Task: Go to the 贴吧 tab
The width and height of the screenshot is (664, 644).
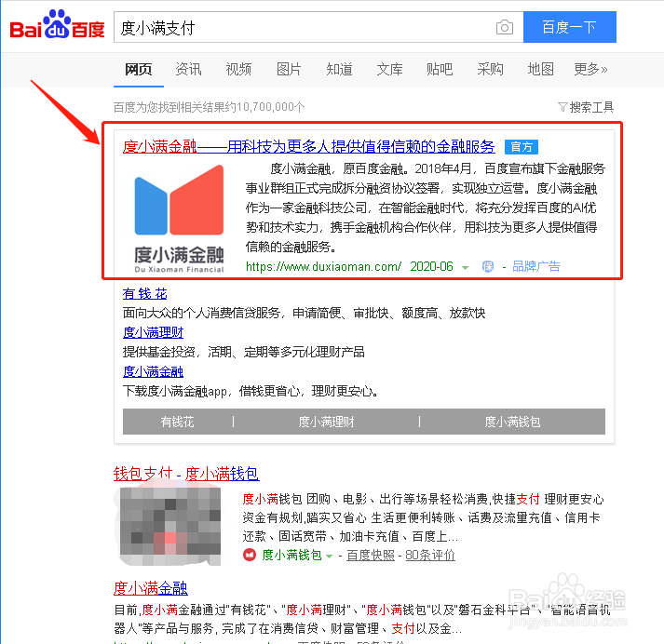Action: pyautogui.click(x=440, y=69)
